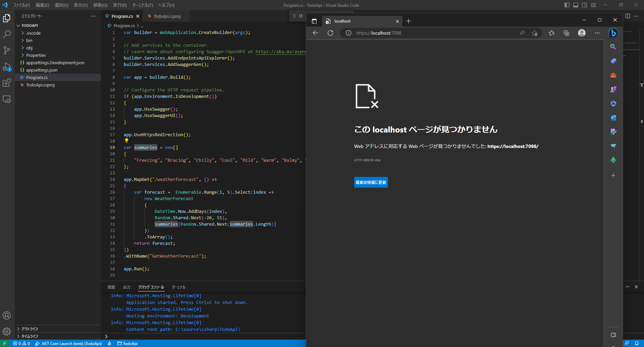
Task: Follow the aka.ms link in the code comment
Action: (280, 51)
